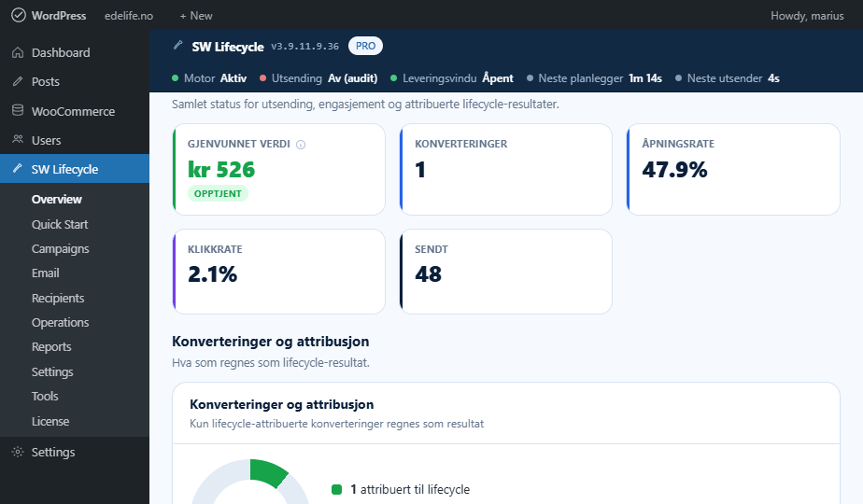Click the Sendt 48 card

coord(506,272)
